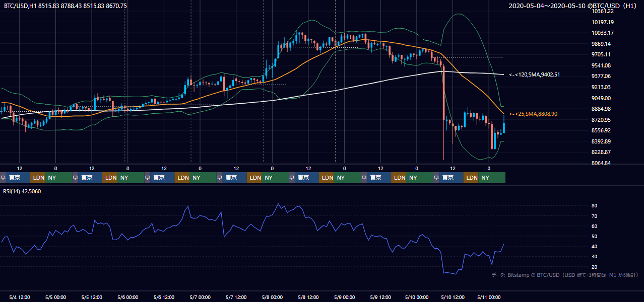Image resolution: width=644 pixels, height=302 pixels.
Task: Click the 5/9 00:00 date label
Action: 344,297
